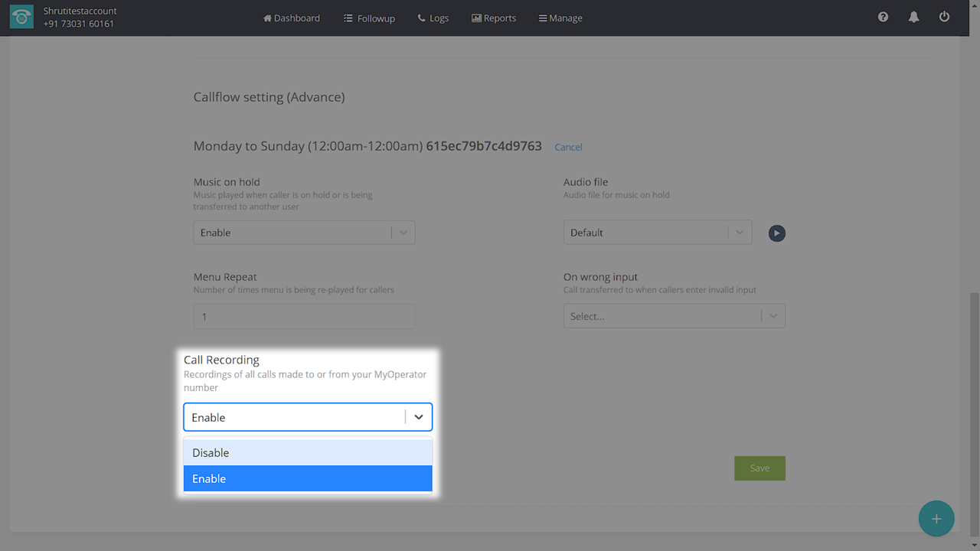Image resolution: width=980 pixels, height=551 pixels.
Task: Go to the Dashboard menu
Action: [291, 18]
